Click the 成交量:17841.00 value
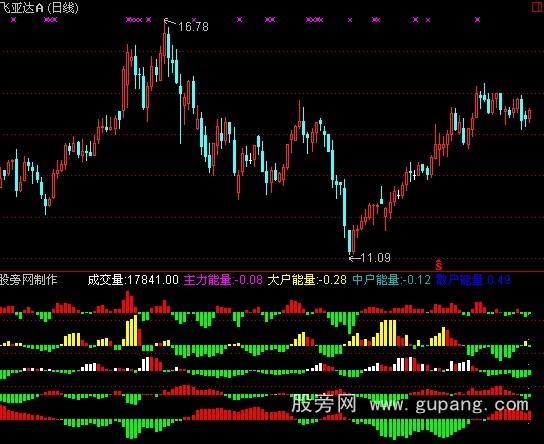 click(133, 279)
